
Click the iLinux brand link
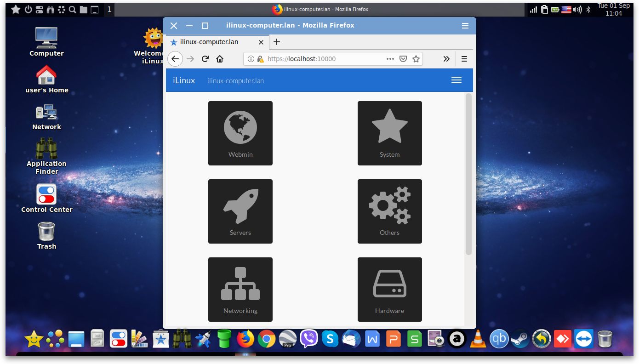[x=184, y=80]
